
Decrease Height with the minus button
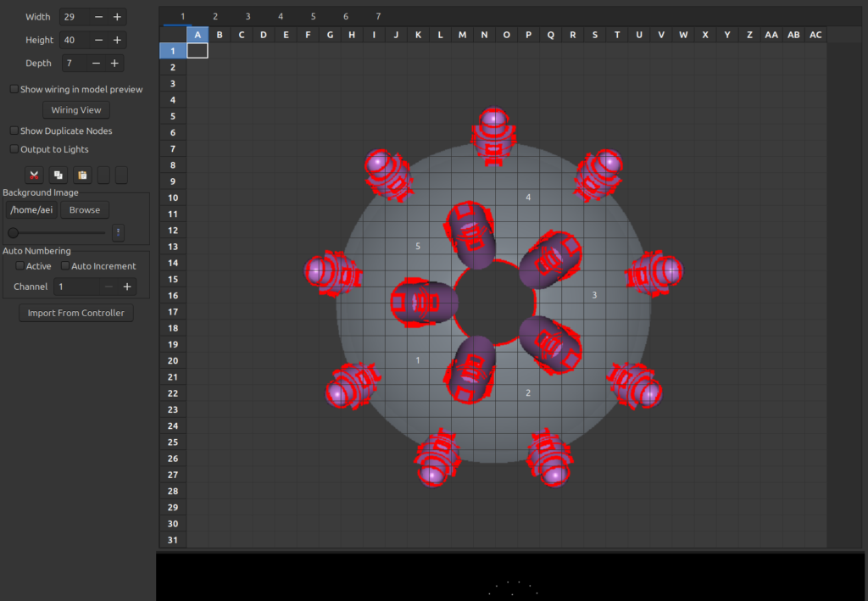[x=99, y=40]
